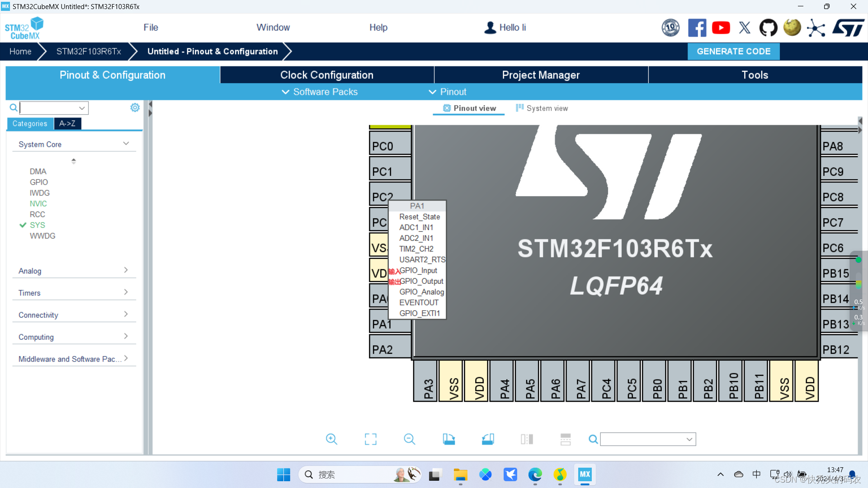This screenshot has width=868, height=488.
Task: Open Project Manager
Action: [541, 75]
